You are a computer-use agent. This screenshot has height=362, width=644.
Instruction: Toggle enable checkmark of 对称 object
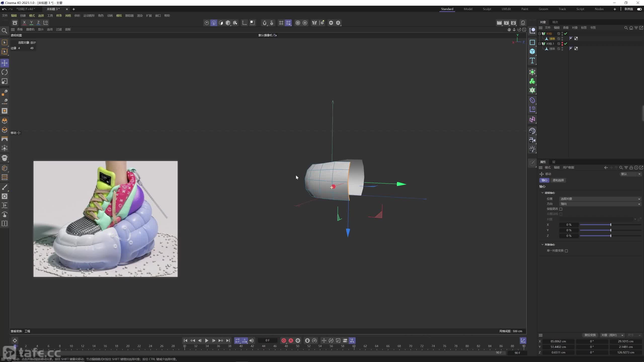[566, 34]
